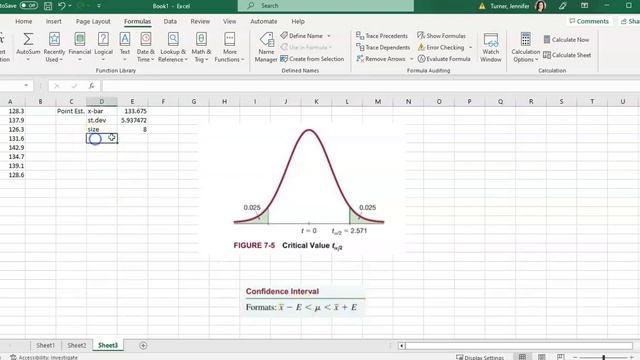Viewport: 640px width, 360px height.
Task: Click Calculate Now
Action: pyautogui.click(x=566, y=40)
